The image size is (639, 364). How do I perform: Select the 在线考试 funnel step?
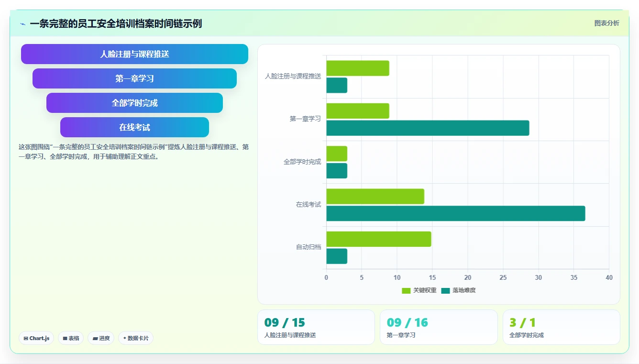coord(134,127)
